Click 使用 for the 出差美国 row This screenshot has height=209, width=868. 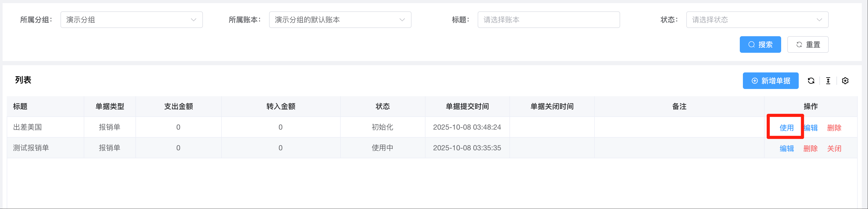pyautogui.click(x=787, y=128)
